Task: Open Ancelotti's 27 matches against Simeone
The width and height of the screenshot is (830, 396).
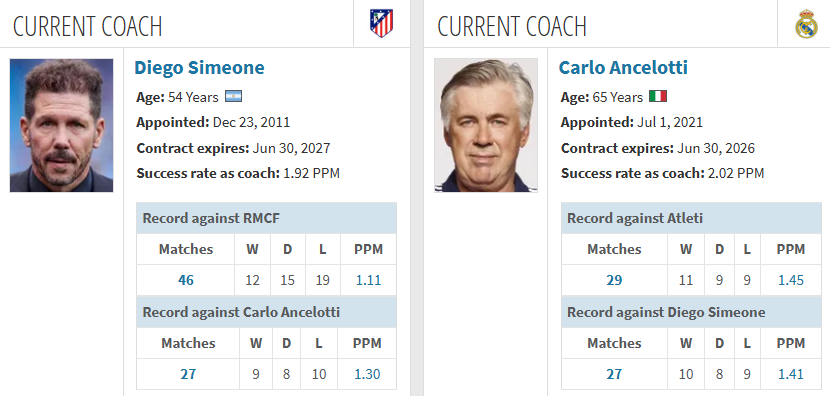Action: [614, 374]
